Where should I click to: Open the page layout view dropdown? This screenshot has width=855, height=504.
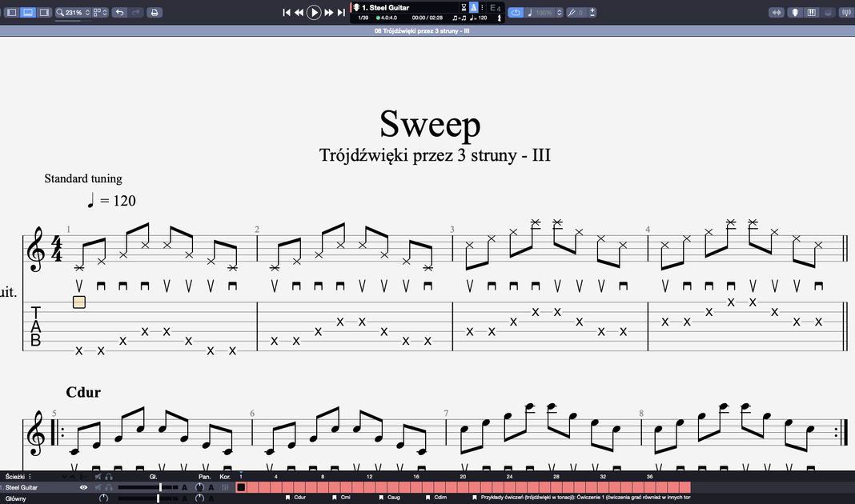tap(100, 13)
